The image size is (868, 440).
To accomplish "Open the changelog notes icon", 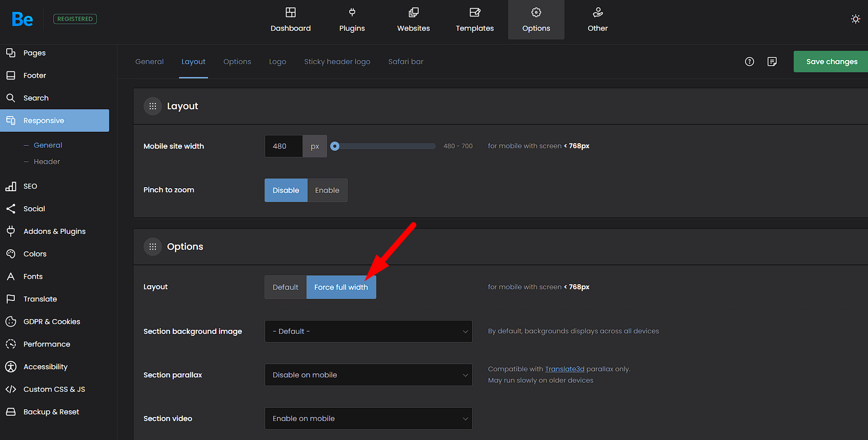I will [x=772, y=62].
